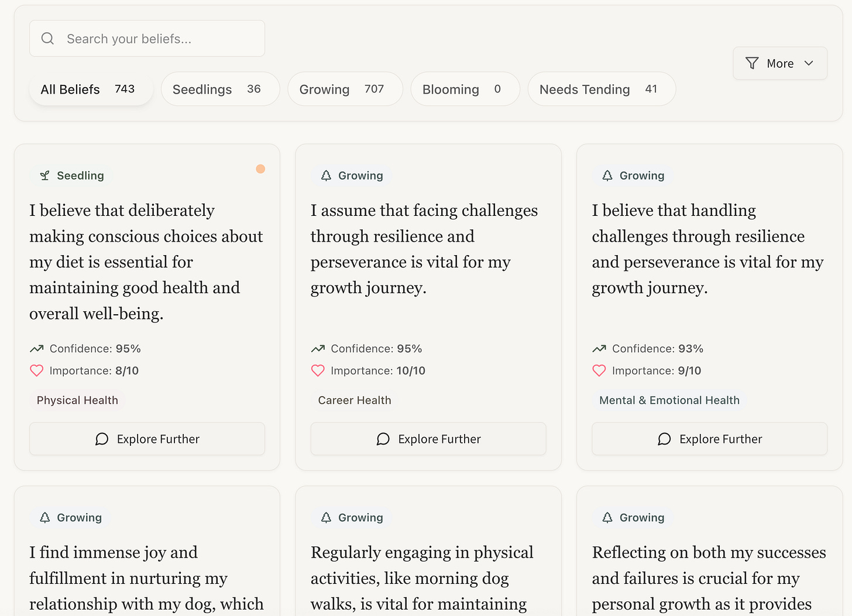Expand the chevron next to More
The image size is (852, 616).
pyautogui.click(x=809, y=63)
